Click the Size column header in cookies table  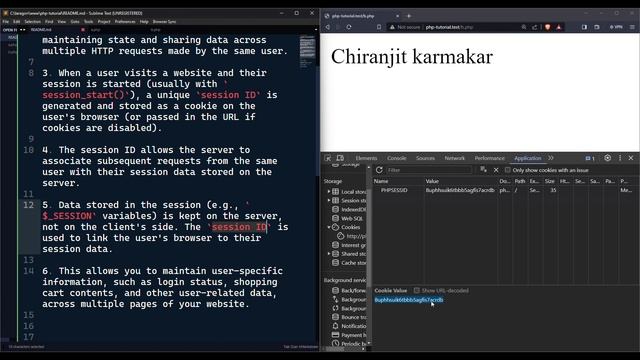pyautogui.click(x=549, y=181)
